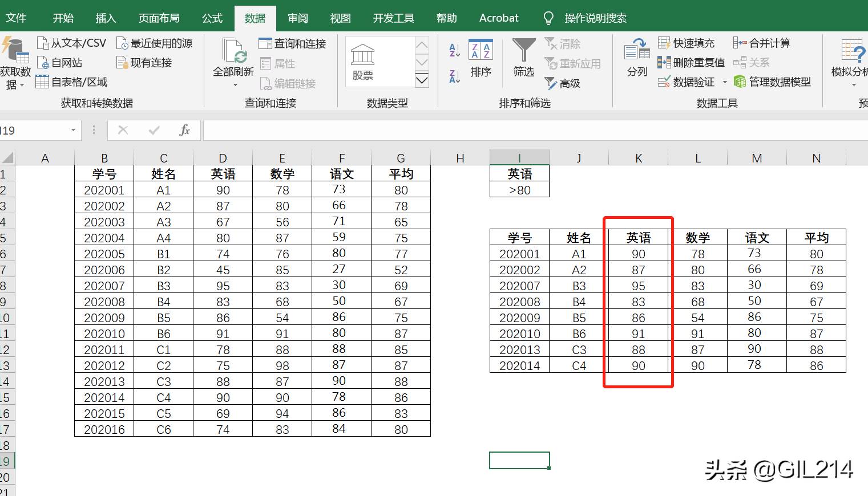Open the Sort (排序) dialog
Image resolution: width=868 pixels, height=496 pixels.
[x=481, y=58]
